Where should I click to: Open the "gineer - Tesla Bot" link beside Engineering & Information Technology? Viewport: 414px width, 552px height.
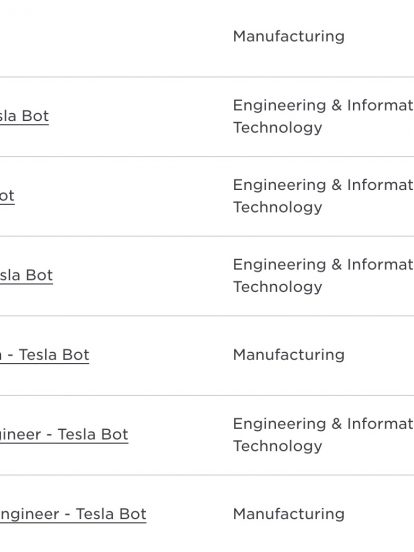pos(64,434)
